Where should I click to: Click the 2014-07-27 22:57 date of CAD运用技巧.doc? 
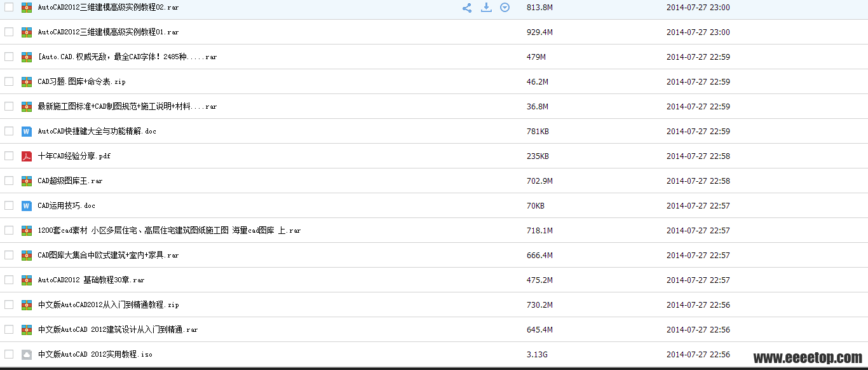point(698,206)
